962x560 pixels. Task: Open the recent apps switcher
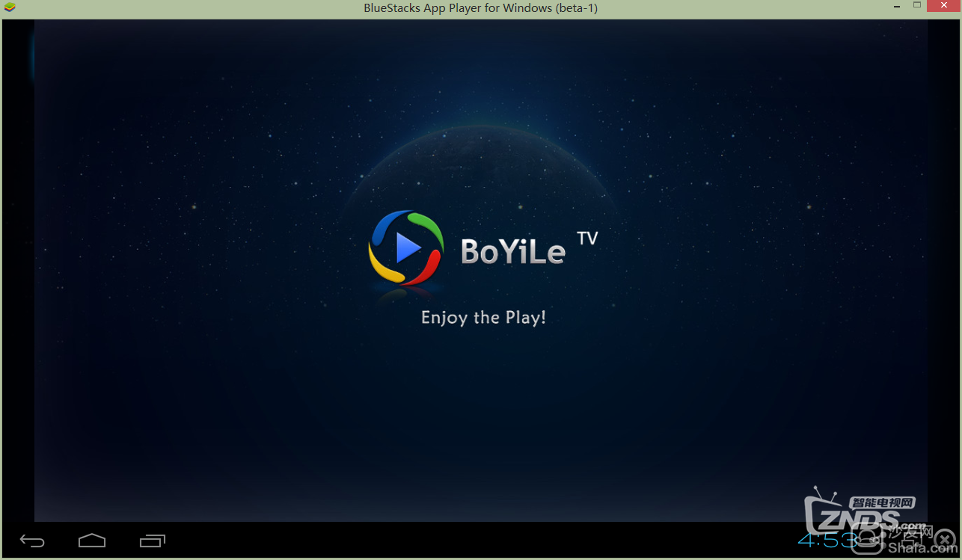pos(153,541)
